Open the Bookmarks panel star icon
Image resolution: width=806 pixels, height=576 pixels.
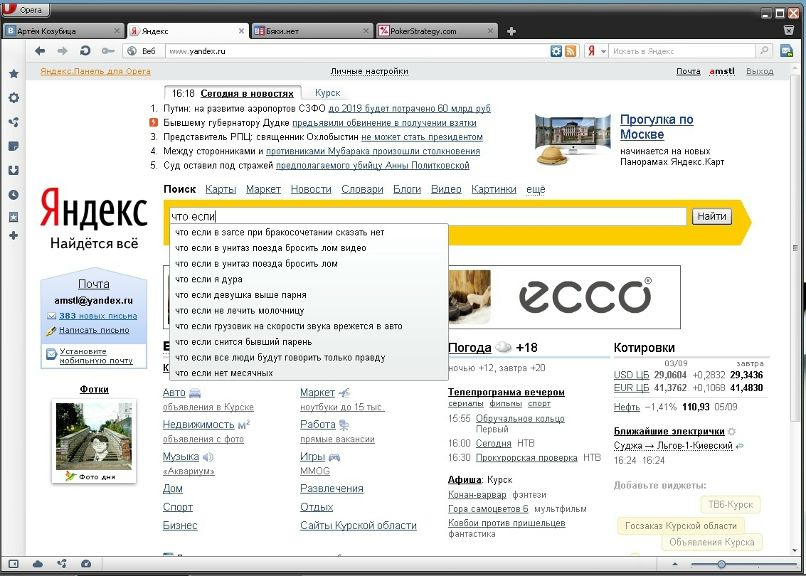13,74
